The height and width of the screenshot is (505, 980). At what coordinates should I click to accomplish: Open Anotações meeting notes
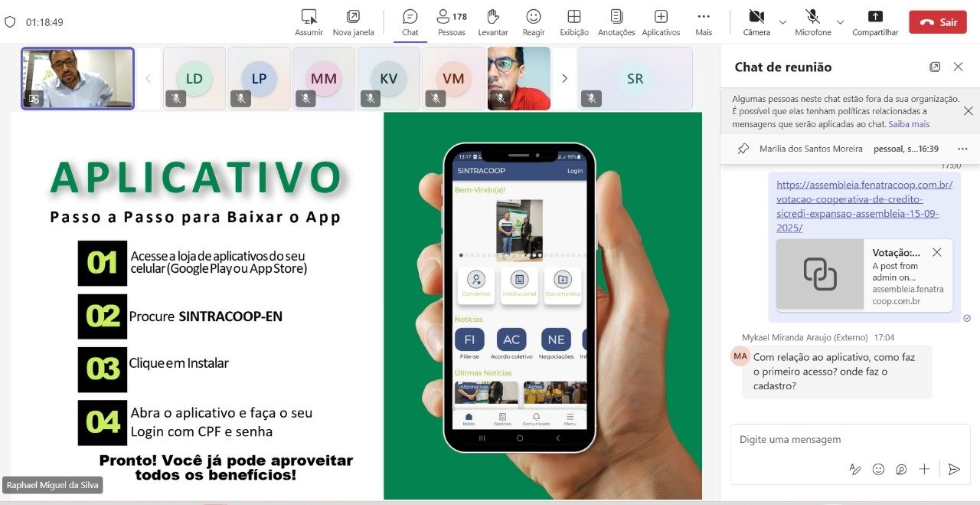[616, 21]
